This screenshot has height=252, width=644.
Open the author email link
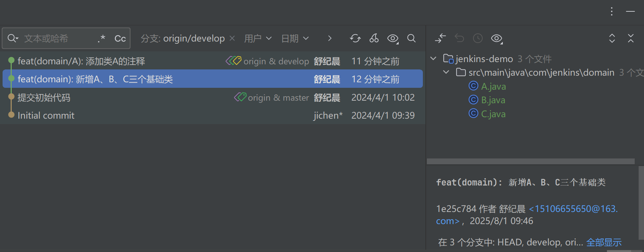pos(573,209)
